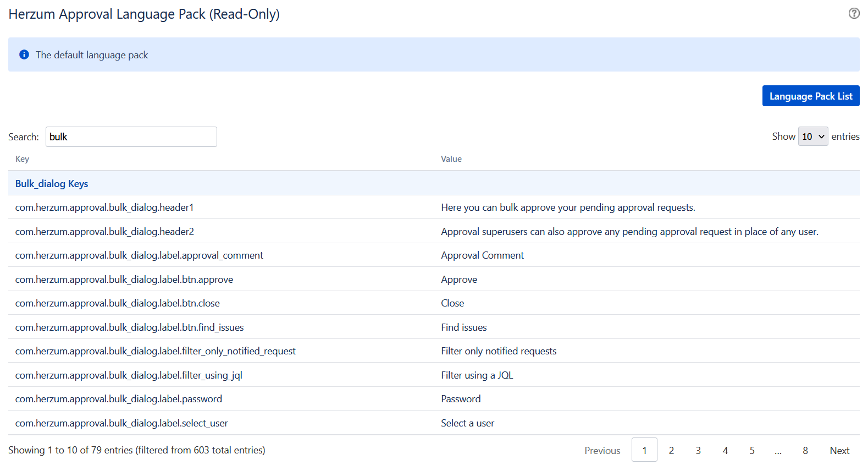Select pagination page 1
Image resolution: width=868 pixels, height=465 pixels.
[644, 450]
